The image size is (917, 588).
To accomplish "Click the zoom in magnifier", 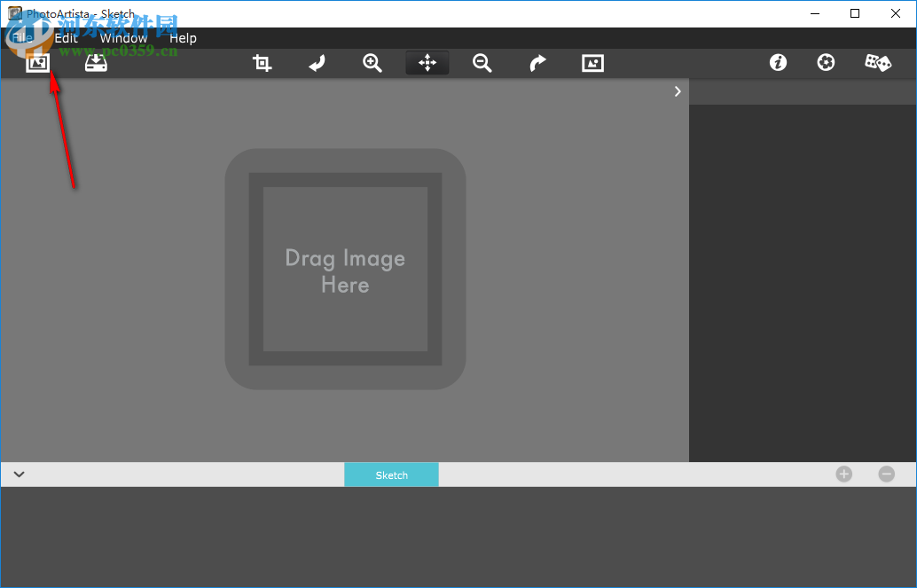I will (372, 63).
